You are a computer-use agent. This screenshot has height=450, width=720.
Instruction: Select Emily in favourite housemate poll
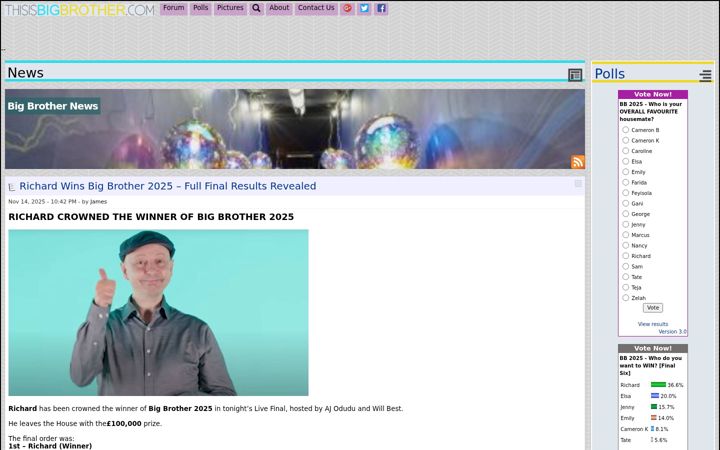point(625,172)
